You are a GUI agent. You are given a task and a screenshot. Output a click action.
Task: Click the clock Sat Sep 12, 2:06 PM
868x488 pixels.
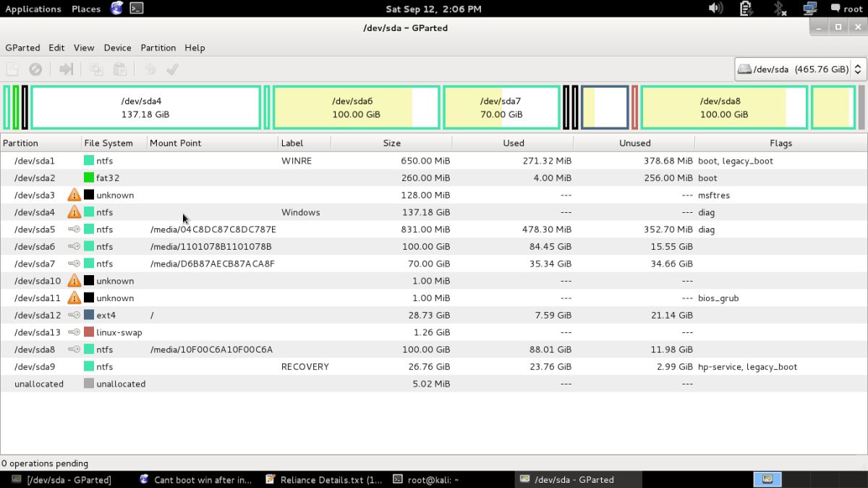(433, 9)
